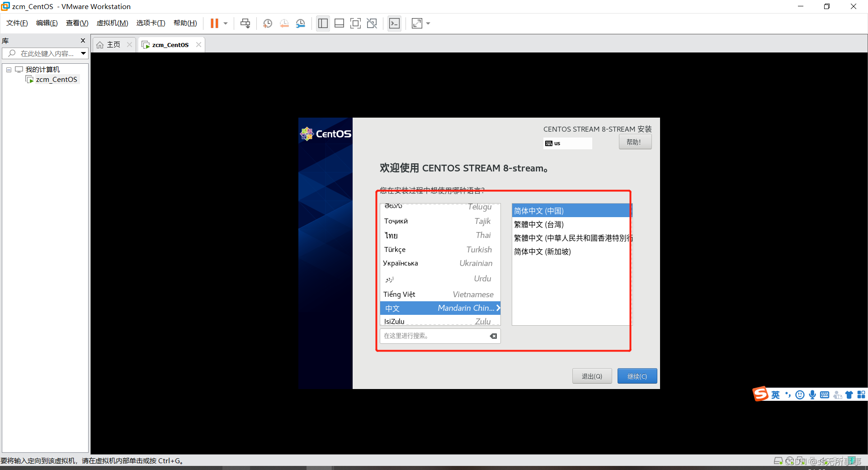The image size is (868, 470).
Task: Click the 继续(C) button
Action: [637, 376]
